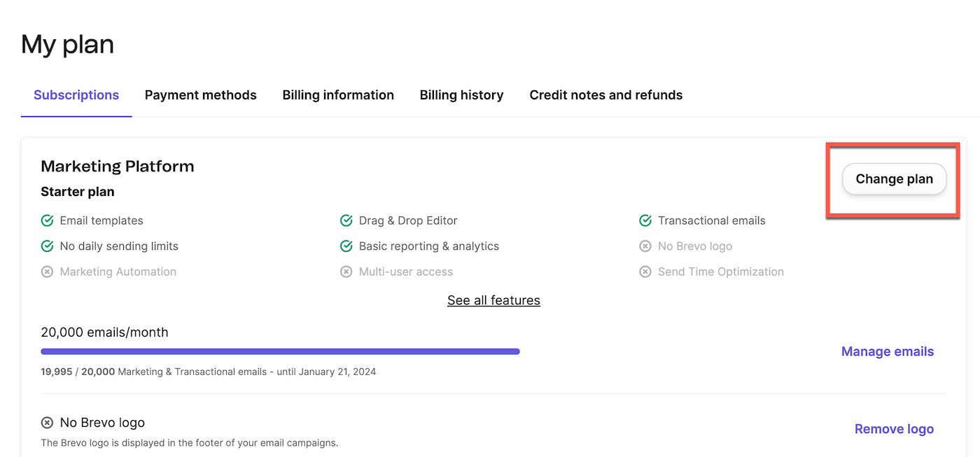Click the Change plan button

point(895,179)
